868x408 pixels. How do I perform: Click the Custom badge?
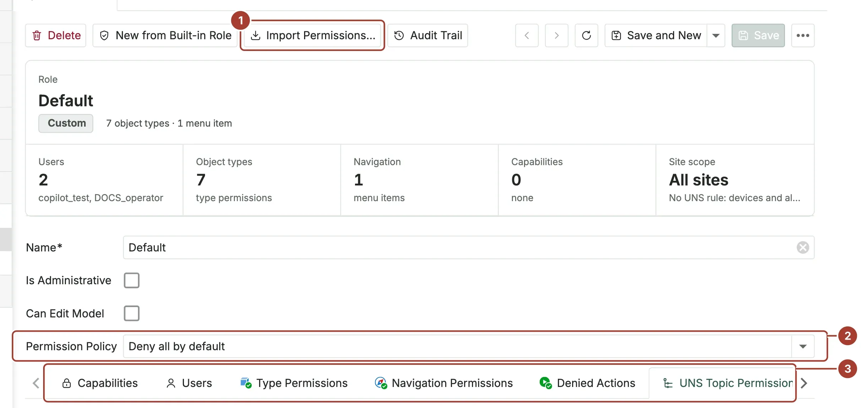coord(66,123)
